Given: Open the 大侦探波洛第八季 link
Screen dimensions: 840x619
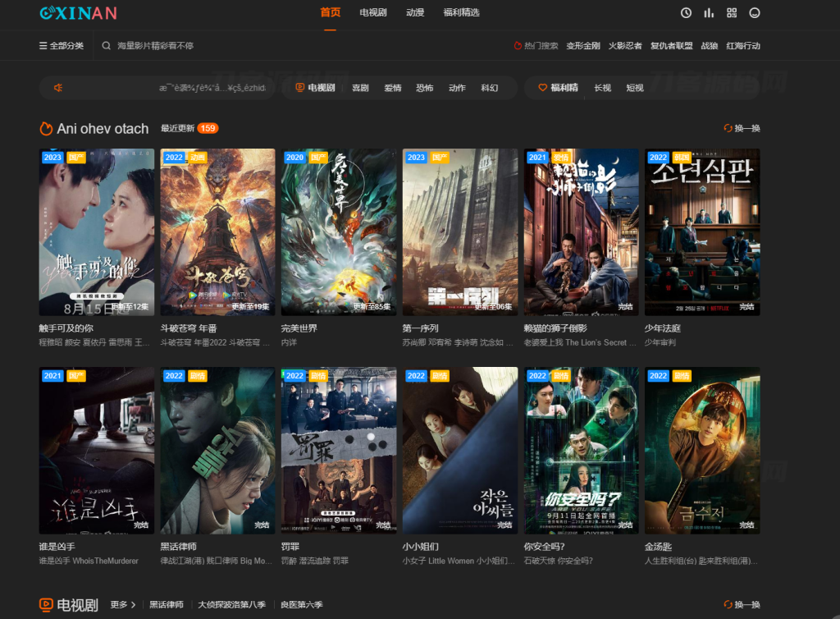Looking at the screenshot, I should (x=231, y=604).
